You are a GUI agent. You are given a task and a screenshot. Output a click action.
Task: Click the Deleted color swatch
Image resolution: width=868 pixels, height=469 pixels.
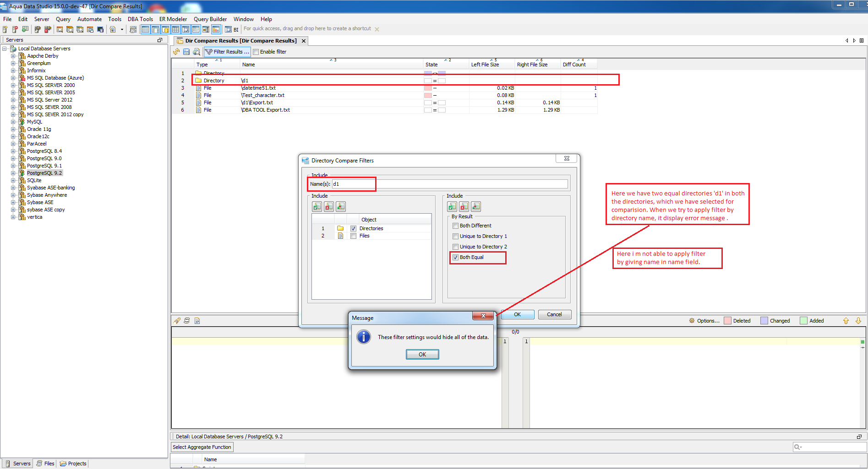727,321
